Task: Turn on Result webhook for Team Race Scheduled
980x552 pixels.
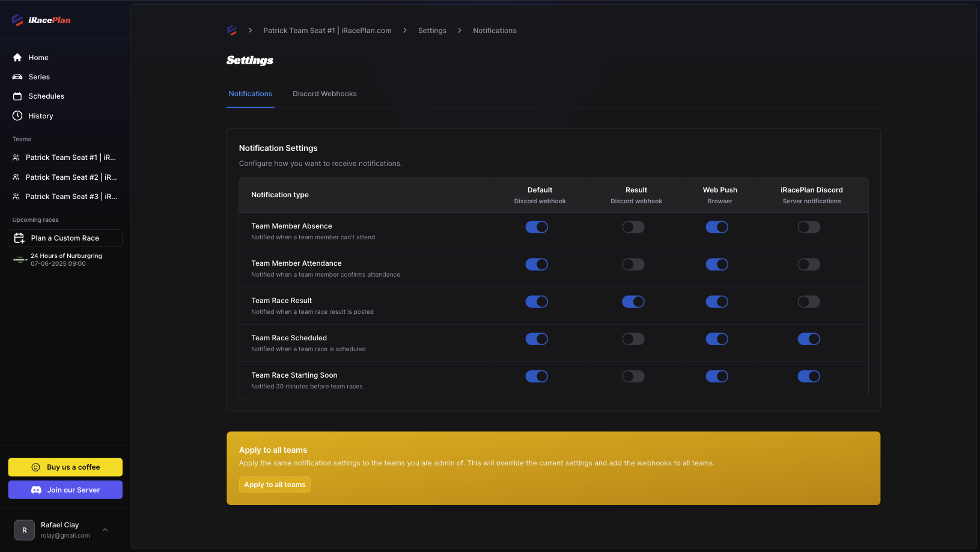Action: point(633,339)
